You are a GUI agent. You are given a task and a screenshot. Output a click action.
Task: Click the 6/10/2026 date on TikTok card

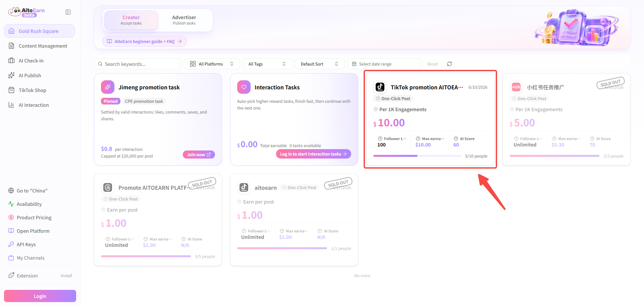(x=478, y=87)
